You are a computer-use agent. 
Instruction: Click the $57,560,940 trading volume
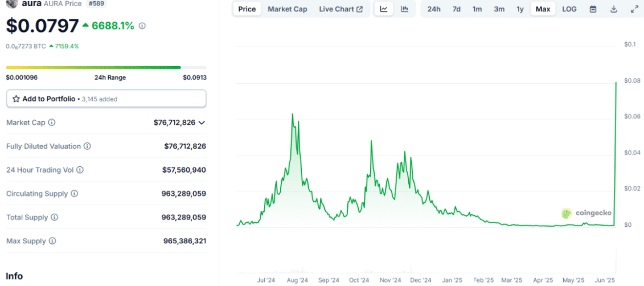pyautogui.click(x=184, y=170)
